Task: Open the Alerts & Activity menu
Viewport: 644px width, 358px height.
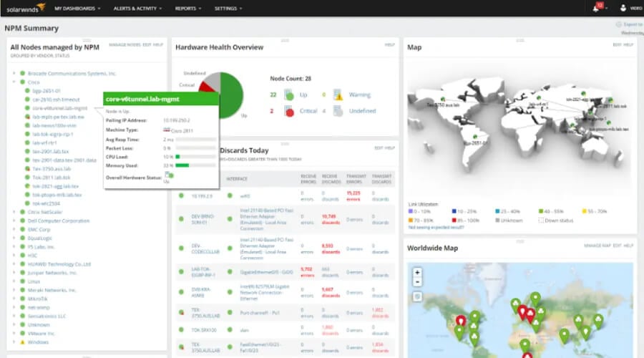Action: 137,8
